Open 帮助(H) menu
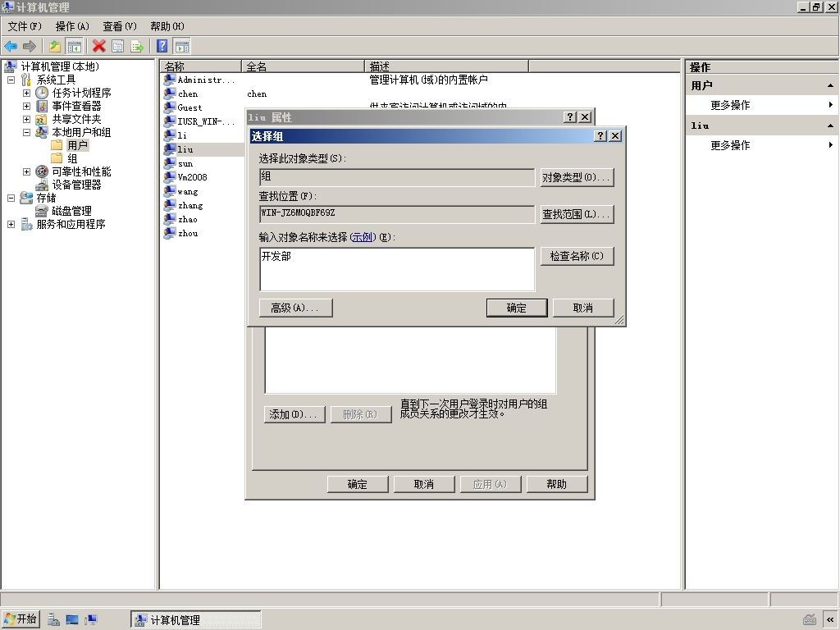This screenshot has width=840, height=630. point(167,26)
